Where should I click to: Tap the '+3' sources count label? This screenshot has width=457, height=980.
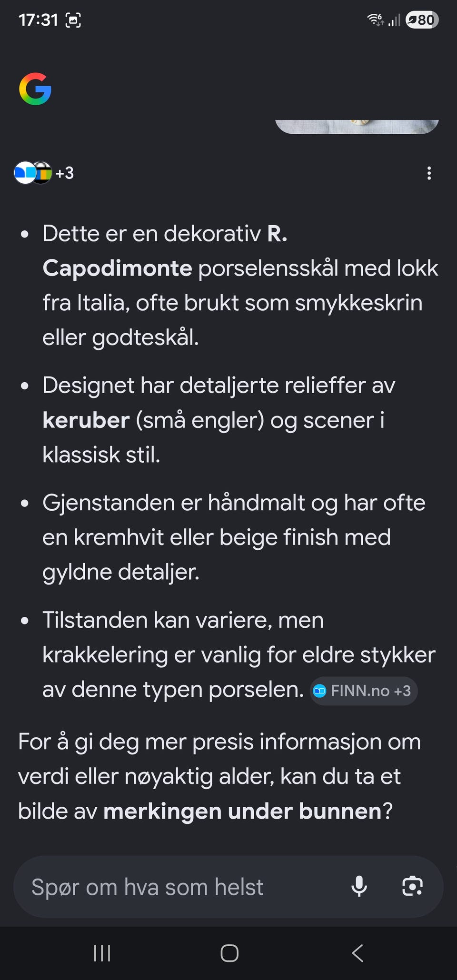coord(65,173)
